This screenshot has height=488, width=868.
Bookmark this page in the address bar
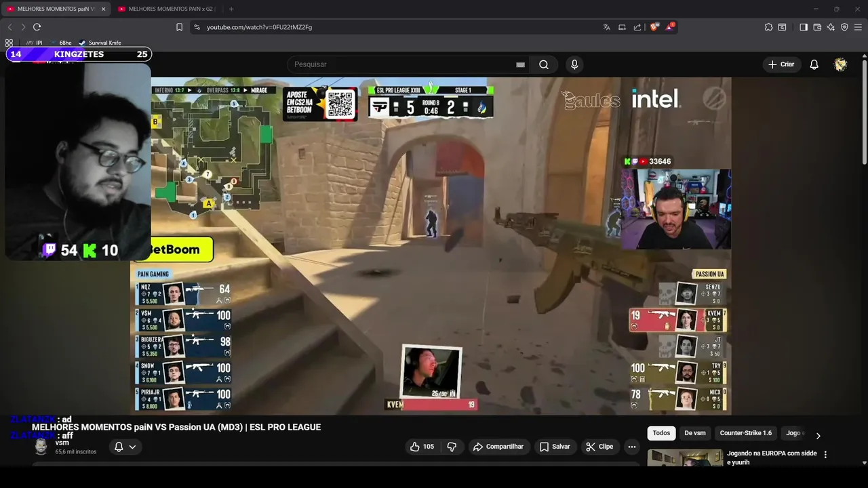(179, 27)
